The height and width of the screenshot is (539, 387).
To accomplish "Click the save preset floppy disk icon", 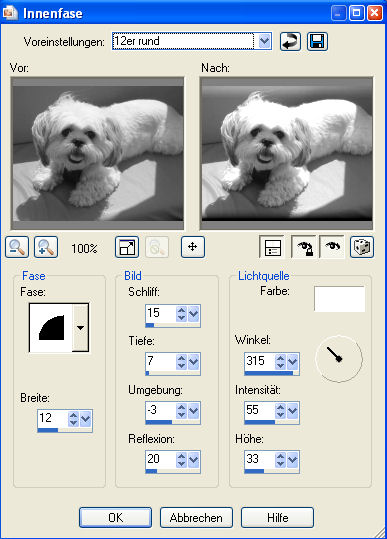I will tap(317, 42).
